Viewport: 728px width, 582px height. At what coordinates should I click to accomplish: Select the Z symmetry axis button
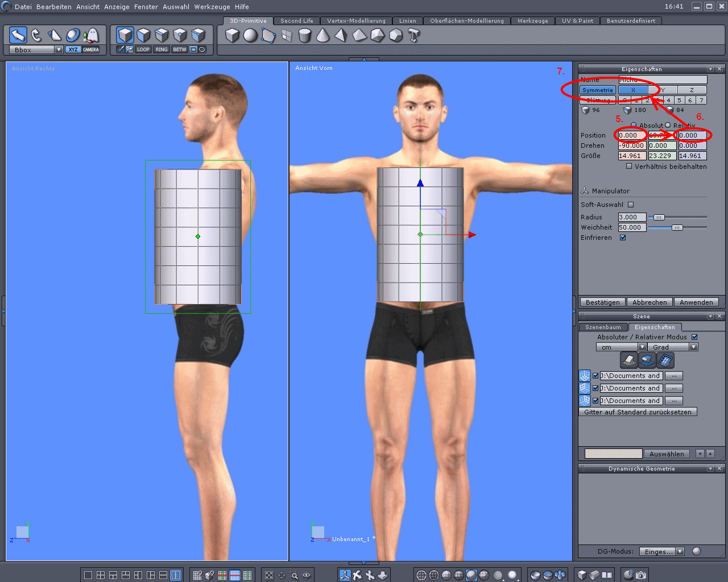[692, 90]
